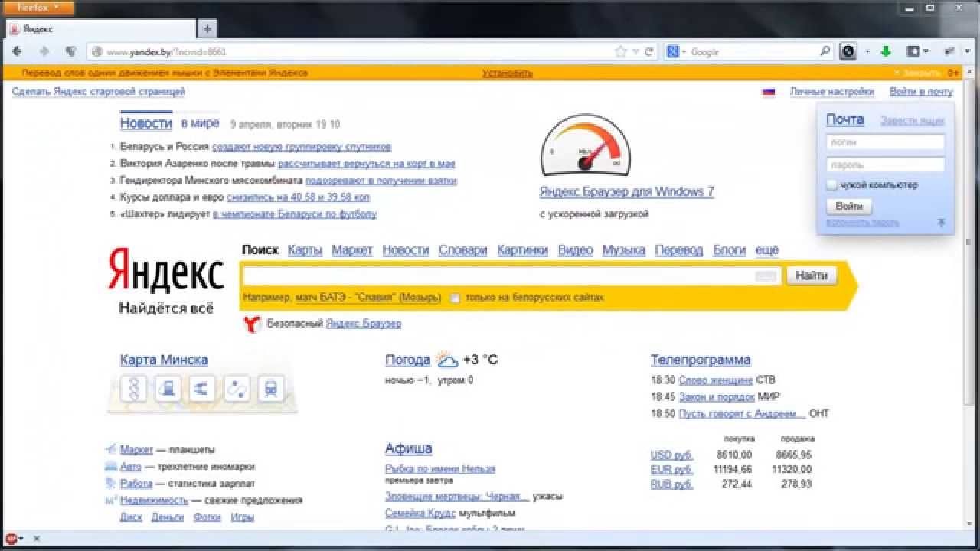
Task: Click the Установить link in yellow bar
Action: [x=508, y=73]
